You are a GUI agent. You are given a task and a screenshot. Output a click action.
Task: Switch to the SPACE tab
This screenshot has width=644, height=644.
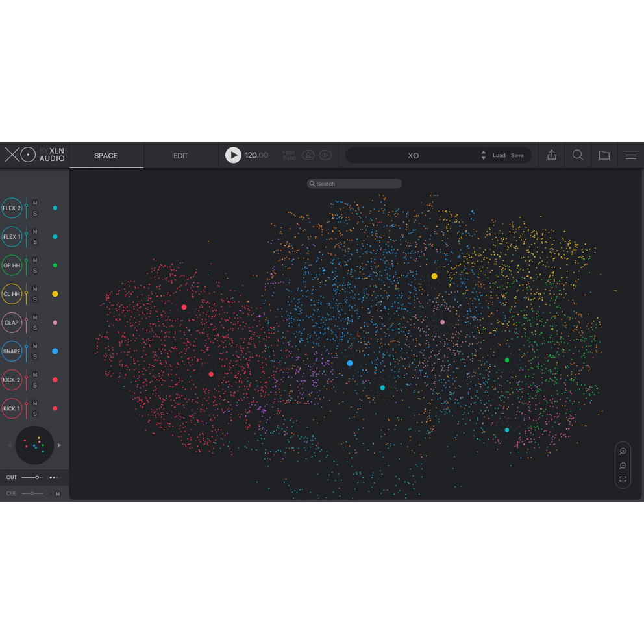[x=106, y=155]
